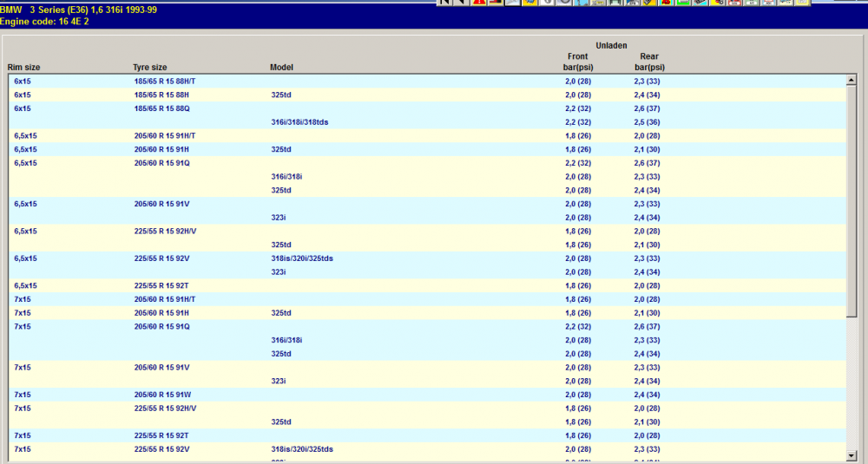The width and height of the screenshot is (868, 464).
Task: Select tyre size 185/65 R 15 88Q
Action: (161, 108)
